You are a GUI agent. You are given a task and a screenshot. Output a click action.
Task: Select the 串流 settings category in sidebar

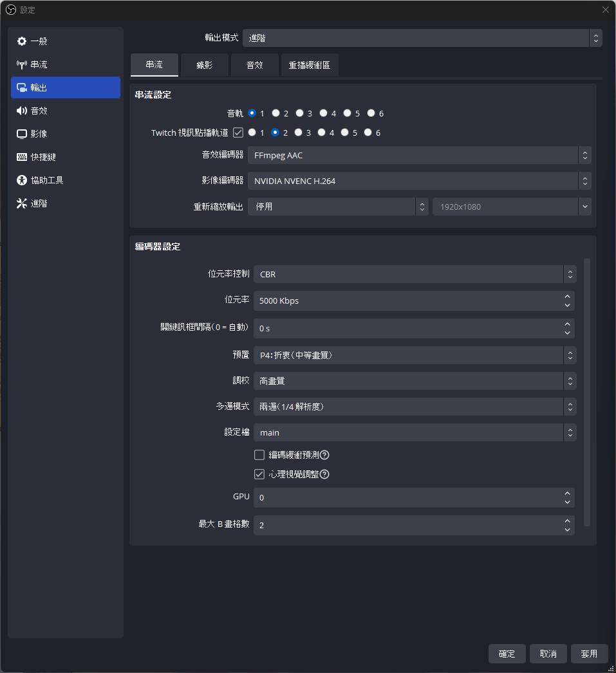click(x=39, y=64)
